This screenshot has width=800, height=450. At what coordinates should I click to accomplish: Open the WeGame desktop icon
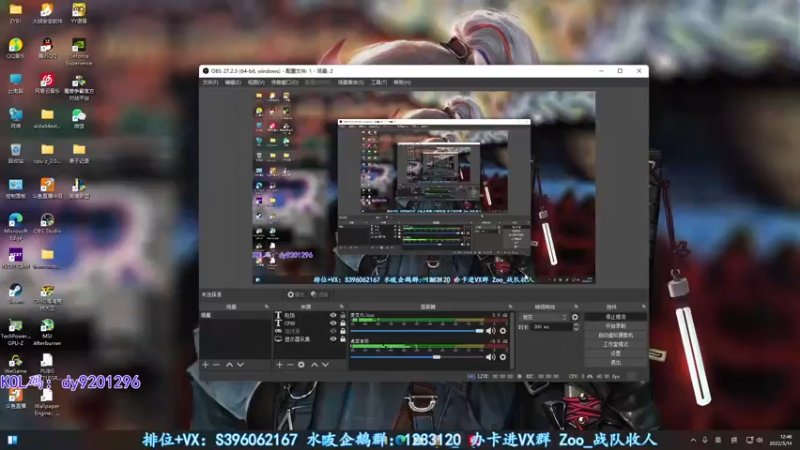point(15,364)
